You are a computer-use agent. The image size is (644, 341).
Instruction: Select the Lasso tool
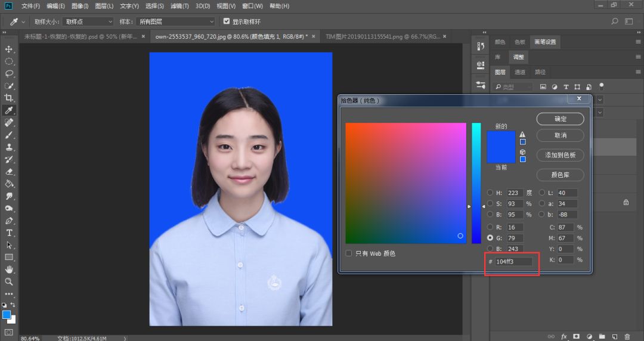point(9,73)
